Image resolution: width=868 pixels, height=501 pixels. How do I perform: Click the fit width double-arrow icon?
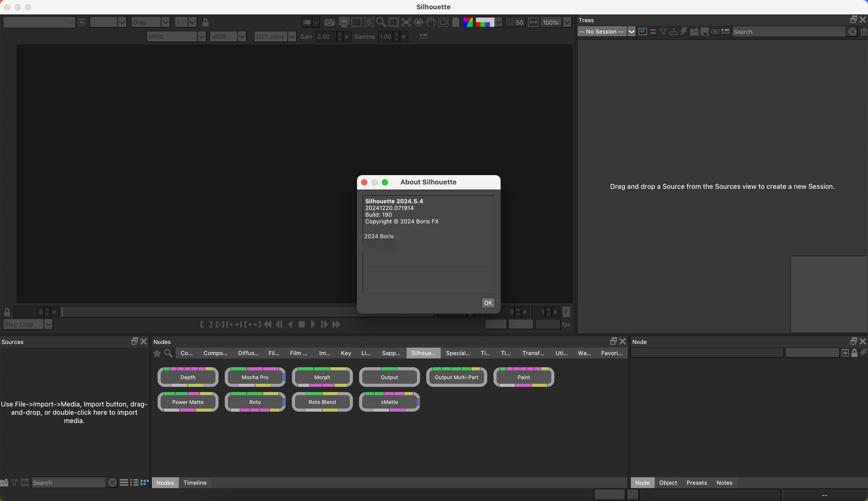pyautogui.click(x=533, y=22)
